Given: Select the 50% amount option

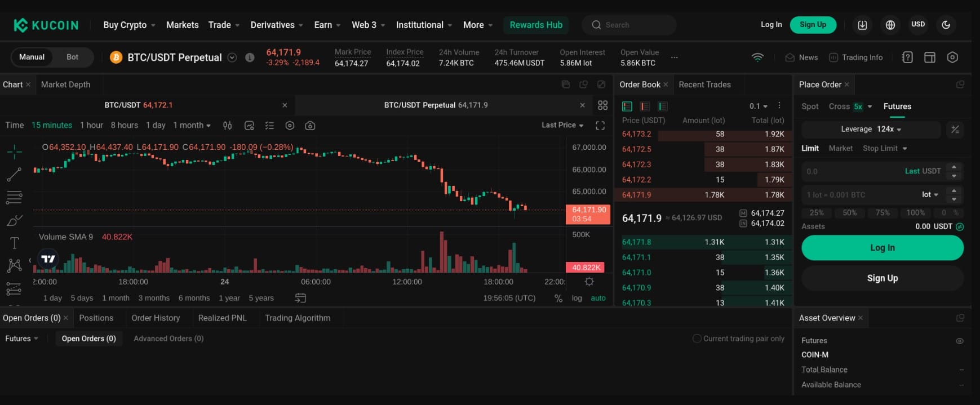Looking at the screenshot, I should coord(849,213).
